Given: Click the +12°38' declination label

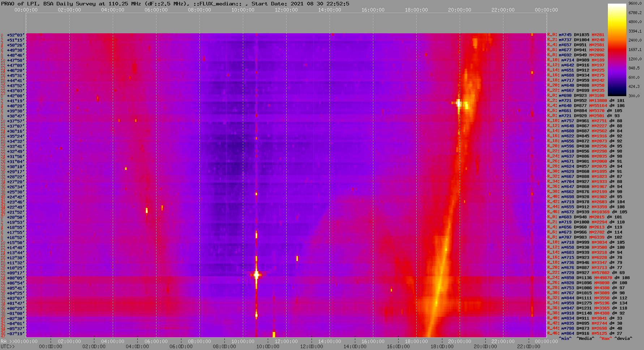Looking at the screenshot, I should point(16,258).
